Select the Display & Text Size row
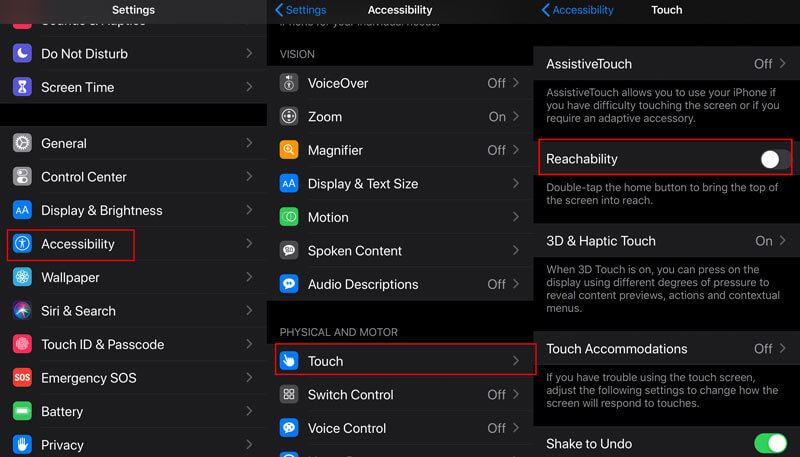 pos(400,184)
